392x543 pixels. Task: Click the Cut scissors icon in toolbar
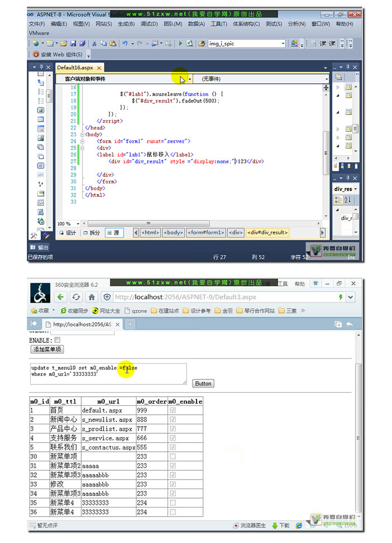pos(94,44)
